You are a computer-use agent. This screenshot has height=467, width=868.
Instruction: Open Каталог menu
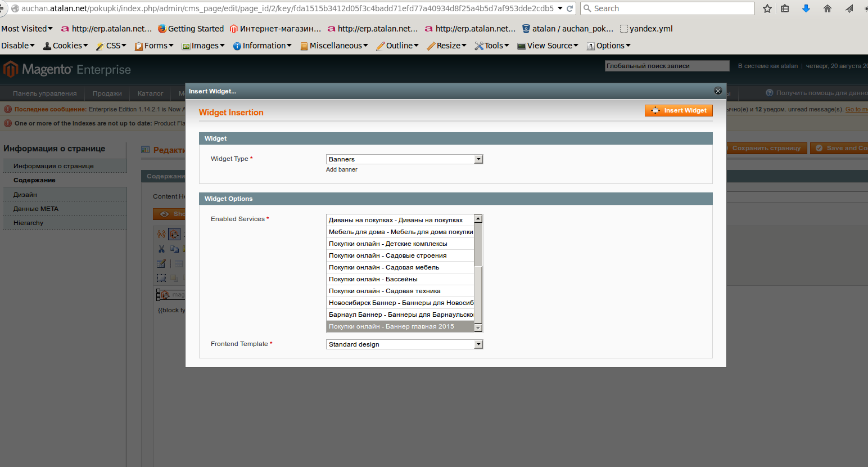(151, 93)
